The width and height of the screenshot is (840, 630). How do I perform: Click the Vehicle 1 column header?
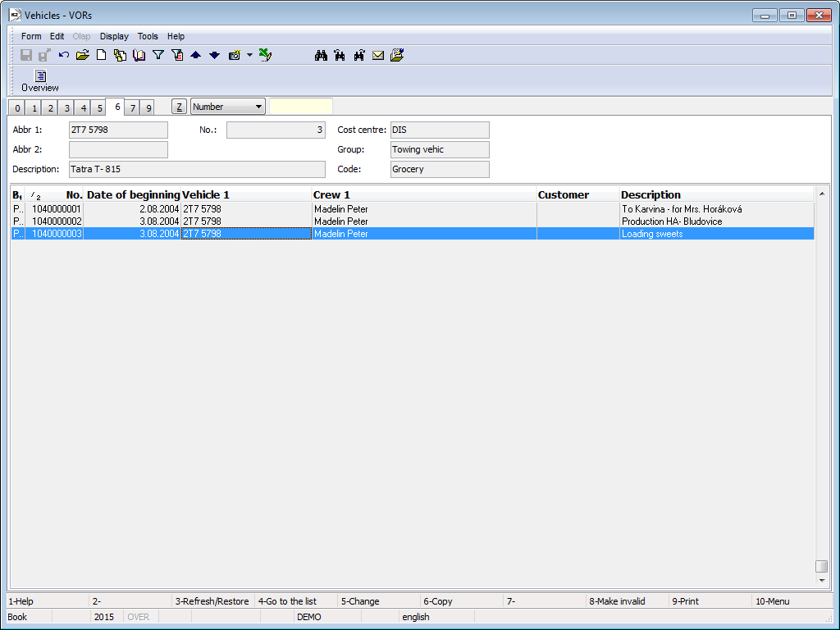click(246, 195)
